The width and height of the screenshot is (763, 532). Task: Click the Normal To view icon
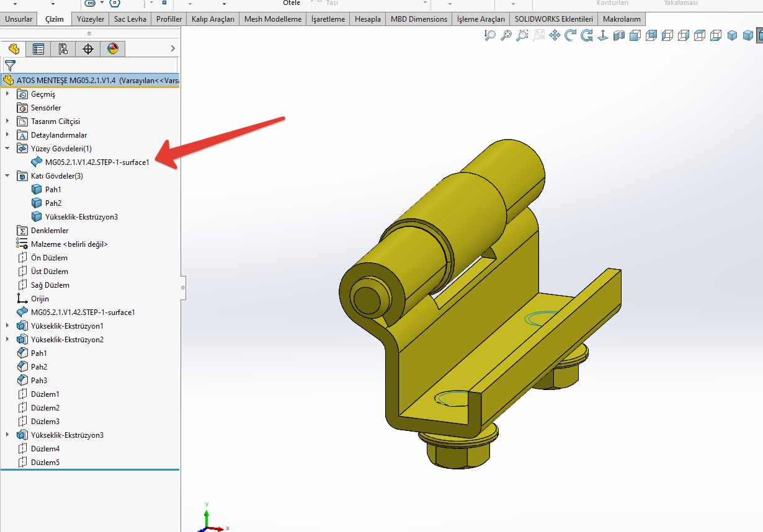(602, 35)
